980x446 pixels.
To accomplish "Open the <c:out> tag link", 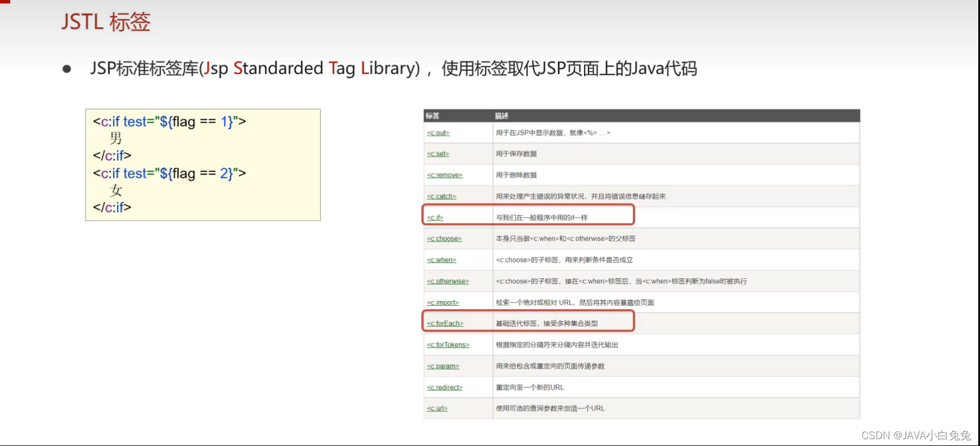I will 438,133.
